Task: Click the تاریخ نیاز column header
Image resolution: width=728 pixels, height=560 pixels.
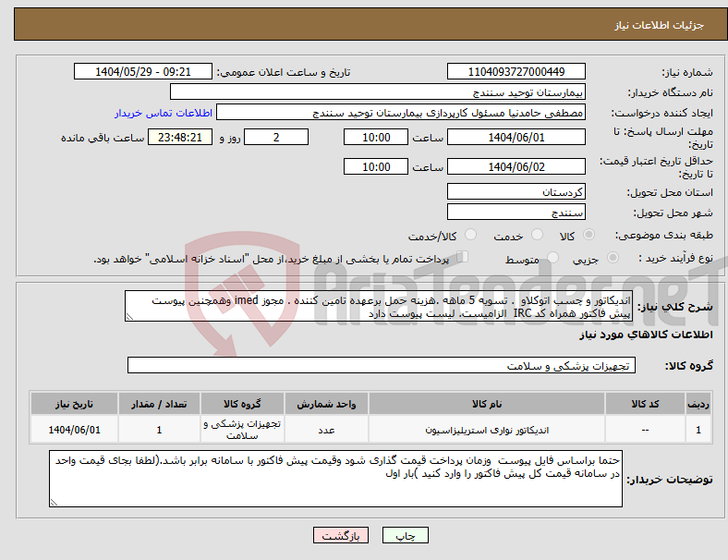Action: coord(74,404)
